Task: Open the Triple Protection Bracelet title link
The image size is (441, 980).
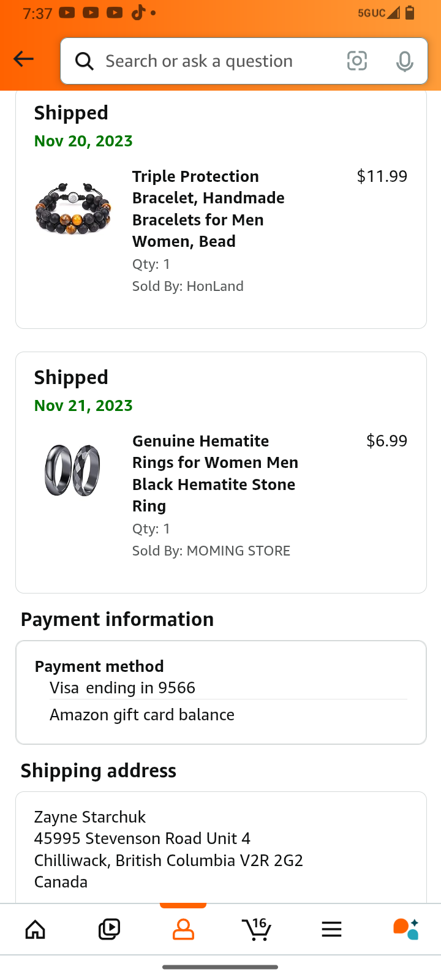Action: tap(208, 209)
